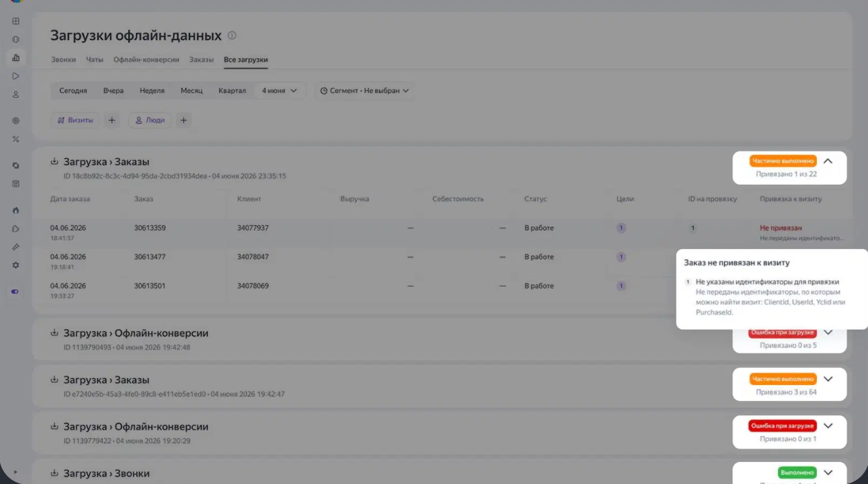This screenshot has height=484, width=868.
Task: Collapse the upload showing Привязано 1 из 22
Action: tap(828, 161)
